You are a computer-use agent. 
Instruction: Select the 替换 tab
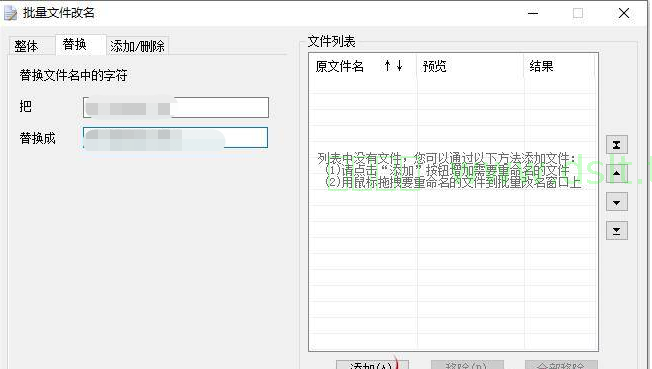point(81,45)
